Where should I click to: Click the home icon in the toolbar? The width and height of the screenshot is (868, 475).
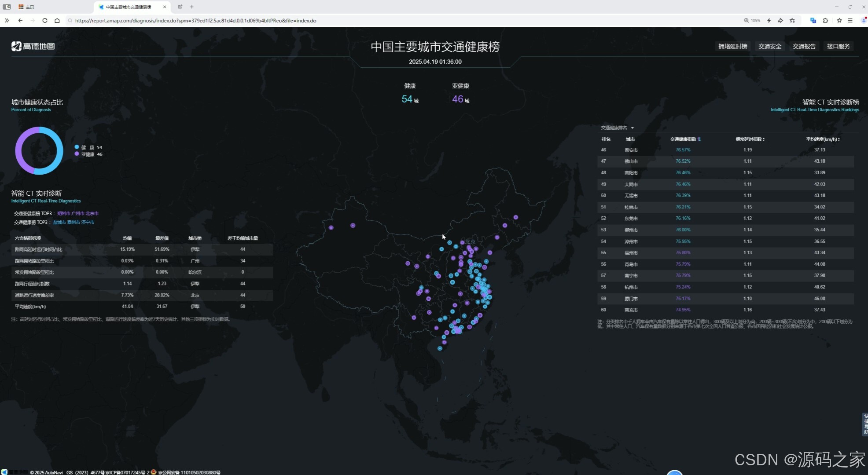(x=57, y=20)
